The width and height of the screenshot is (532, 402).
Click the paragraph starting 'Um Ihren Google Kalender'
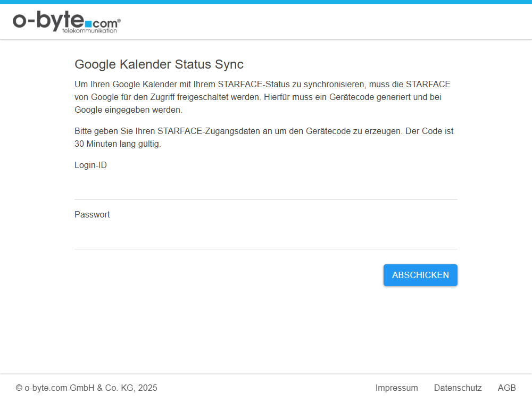pos(262,97)
